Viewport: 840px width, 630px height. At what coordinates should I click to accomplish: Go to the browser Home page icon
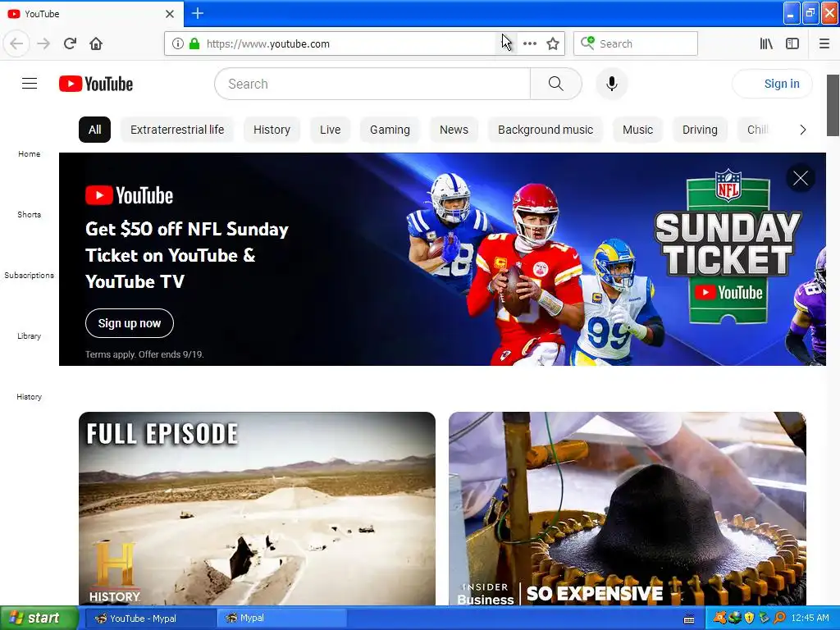[x=96, y=43]
